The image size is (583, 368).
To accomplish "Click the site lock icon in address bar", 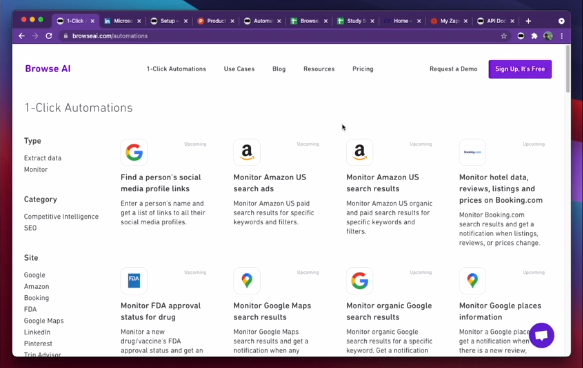I will [x=65, y=36].
